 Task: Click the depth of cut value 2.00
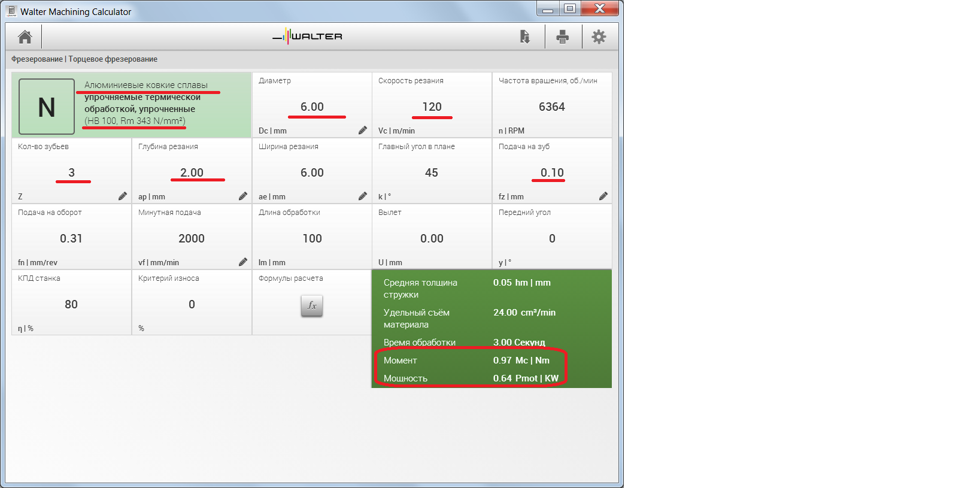[192, 172]
